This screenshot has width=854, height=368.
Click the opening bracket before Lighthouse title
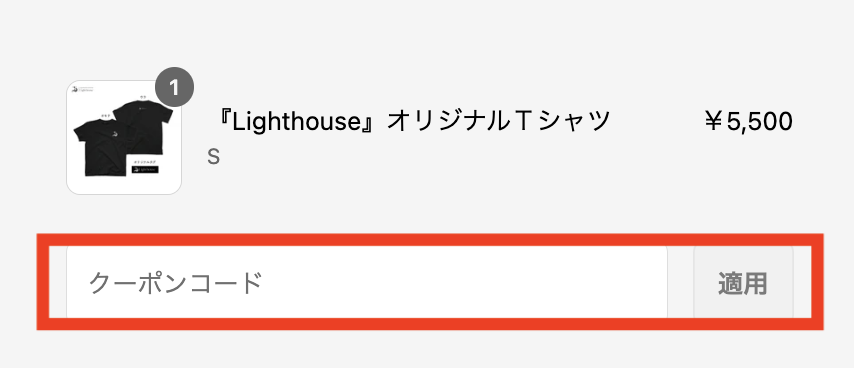click(x=221, y=121)
